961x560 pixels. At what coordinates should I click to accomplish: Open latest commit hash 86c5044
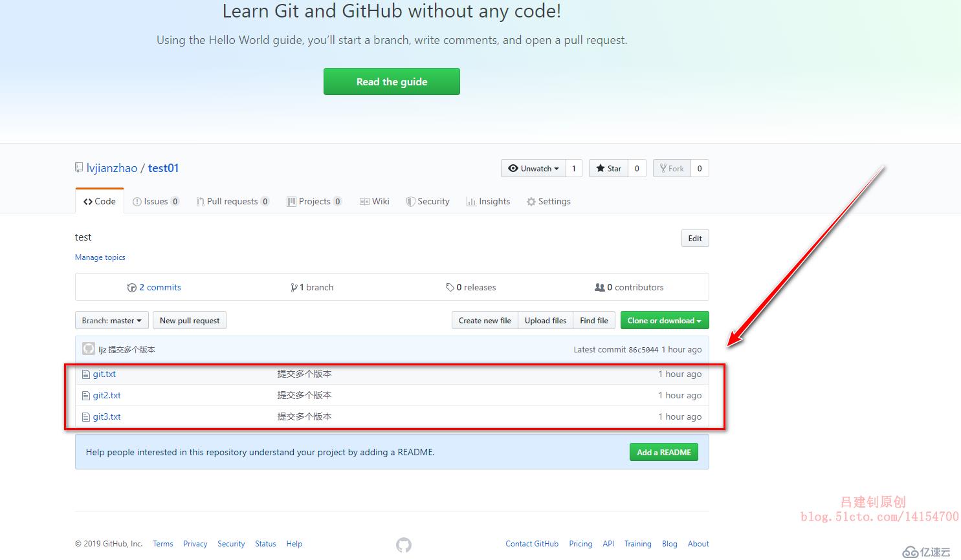click(x=643, y=350)
